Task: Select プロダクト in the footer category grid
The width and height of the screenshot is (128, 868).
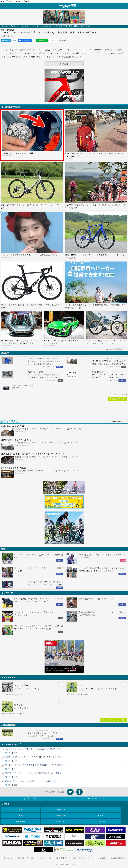Action: pyautogui.click(x=61, y=809)
